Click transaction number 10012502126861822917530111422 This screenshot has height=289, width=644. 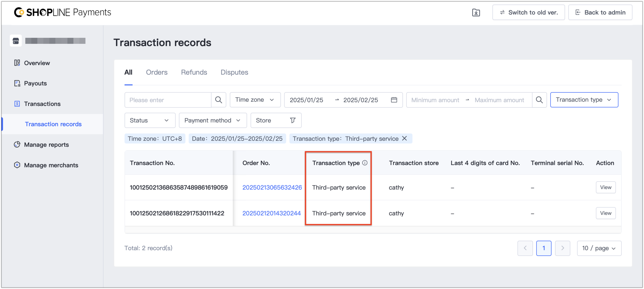tap(177, 213)
